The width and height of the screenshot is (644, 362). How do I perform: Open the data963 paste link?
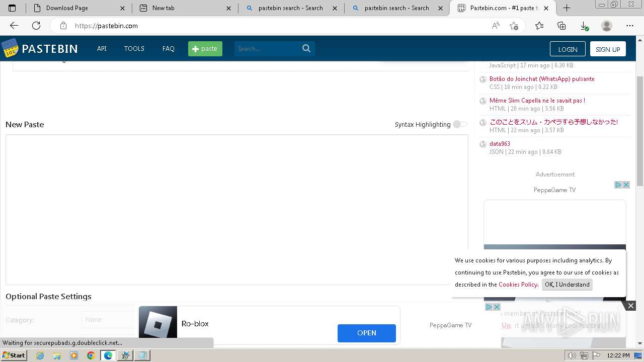(x=500, y=144)
